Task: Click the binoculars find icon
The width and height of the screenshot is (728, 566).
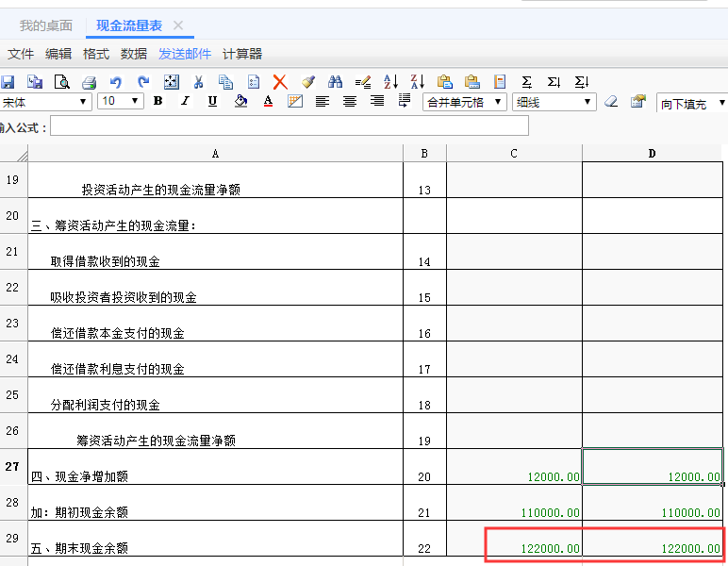Action: click(x=335, y=82)
